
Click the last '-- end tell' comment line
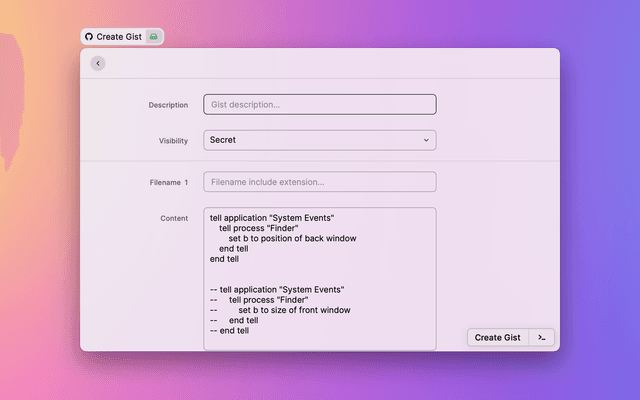coord(229,331)
